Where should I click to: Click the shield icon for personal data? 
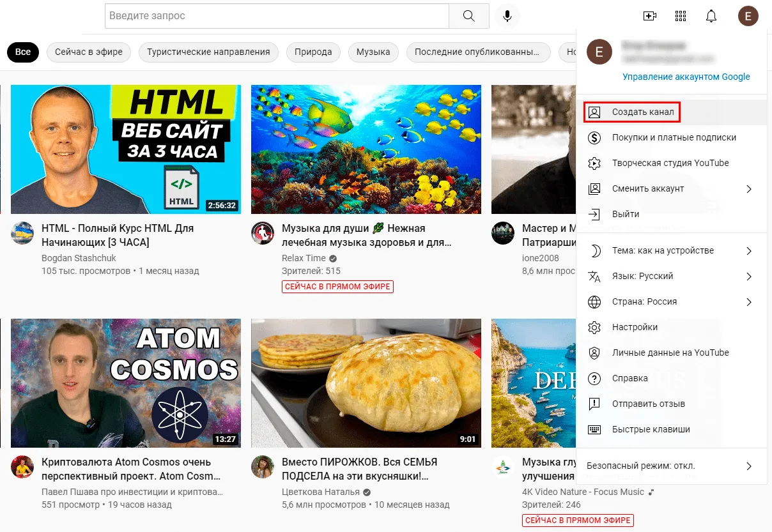tap(594, 353)
